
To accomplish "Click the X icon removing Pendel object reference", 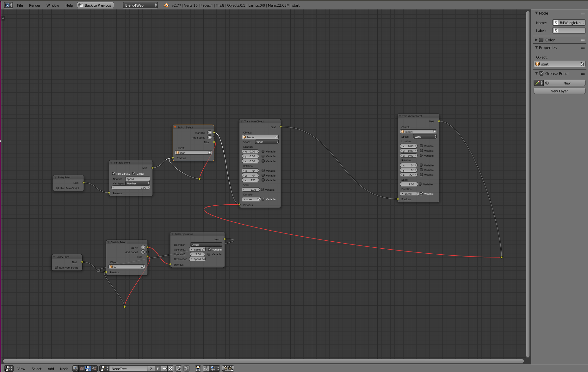I will [276, 137].
